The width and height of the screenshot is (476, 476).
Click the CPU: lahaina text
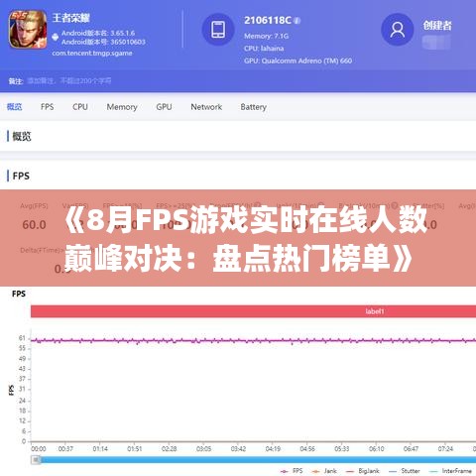264,49
